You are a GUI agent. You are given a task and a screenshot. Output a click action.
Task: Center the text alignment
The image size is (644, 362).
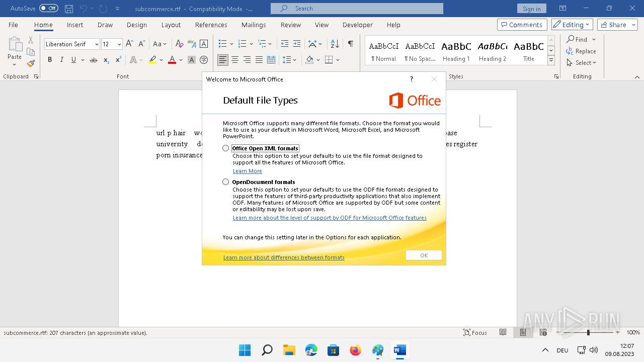tap(235, 60)
